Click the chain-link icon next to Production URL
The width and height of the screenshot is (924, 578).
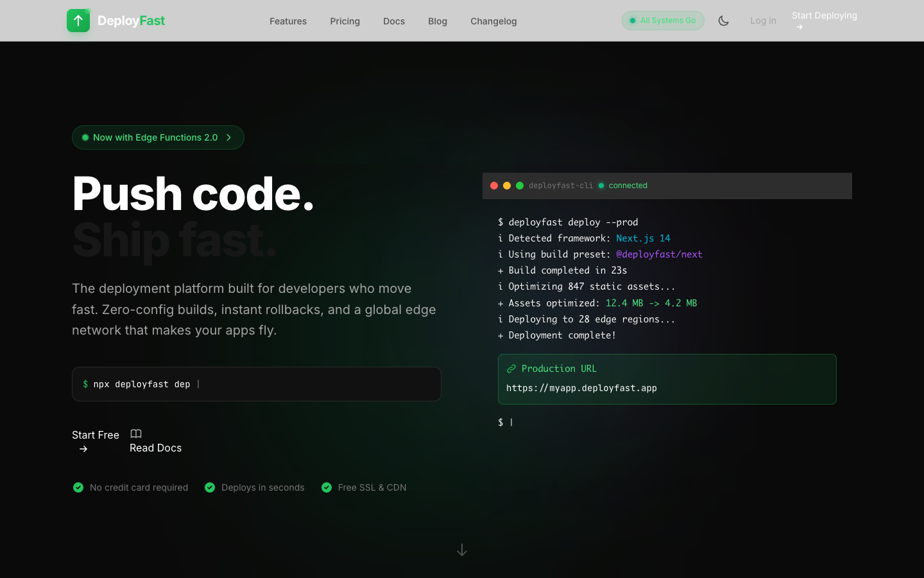[x=511, y=368]
